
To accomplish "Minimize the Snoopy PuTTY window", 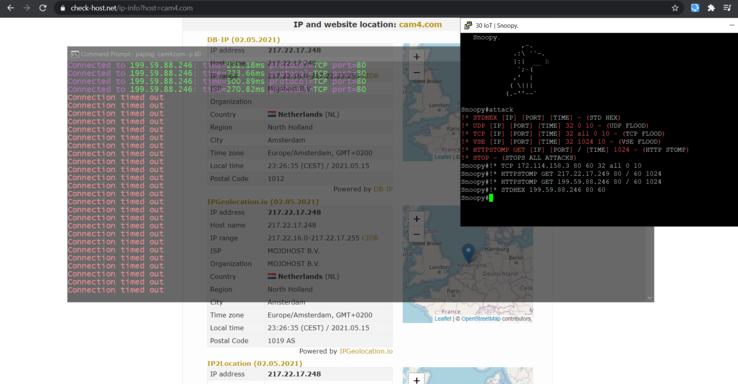I will click(731, 25).
